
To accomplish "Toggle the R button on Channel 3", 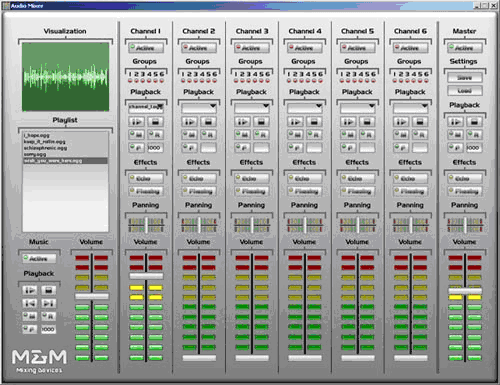I will point(261,135).
